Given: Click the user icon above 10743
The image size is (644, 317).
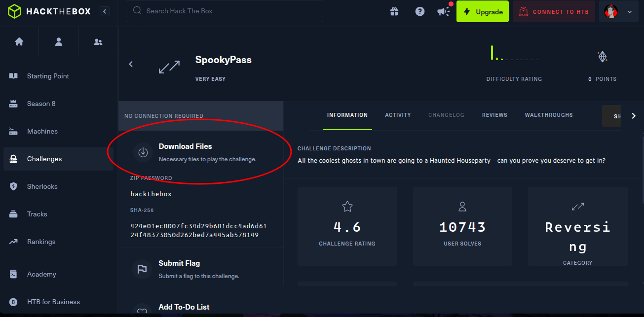Looking at the screenshot, I should [462, 206].
